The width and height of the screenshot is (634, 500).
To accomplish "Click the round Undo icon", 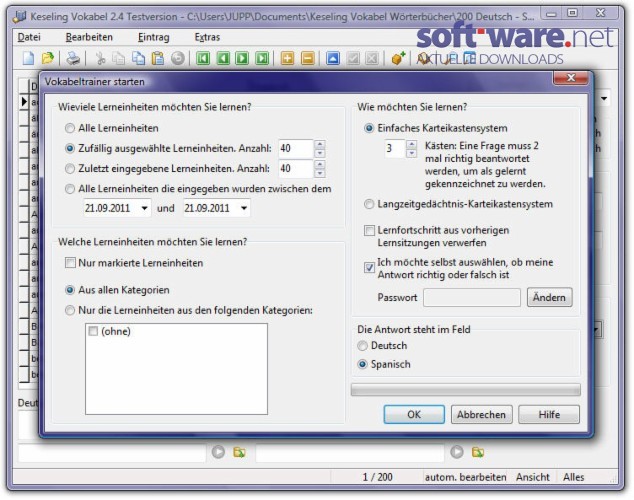I will (178, 59).
